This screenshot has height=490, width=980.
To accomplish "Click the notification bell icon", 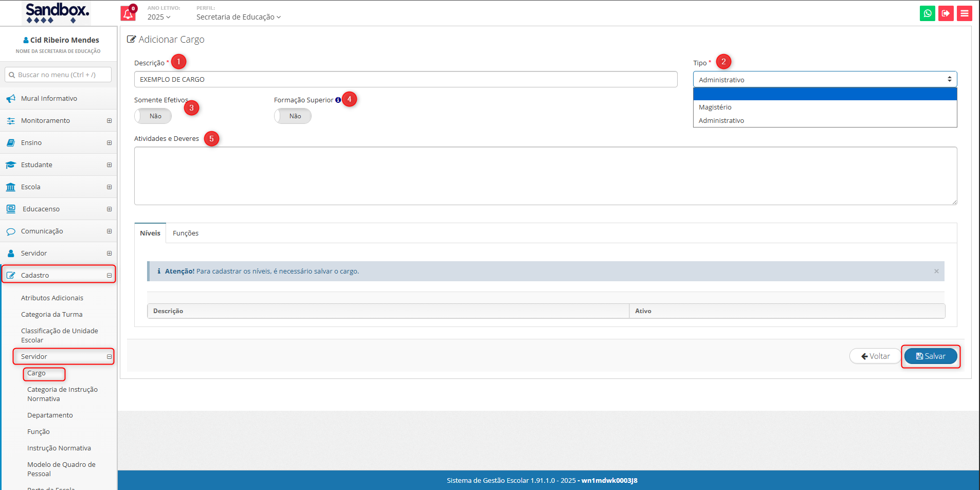I will click(128, 14).
